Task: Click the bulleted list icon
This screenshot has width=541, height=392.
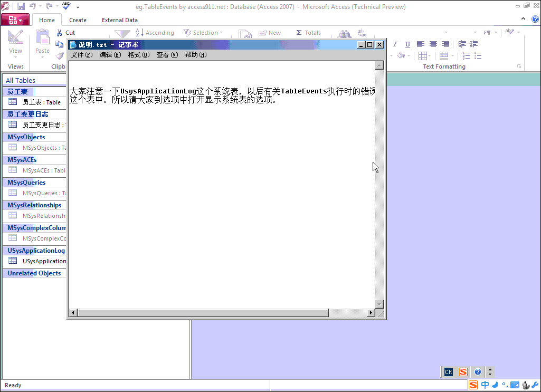Action: coord(478,56)
